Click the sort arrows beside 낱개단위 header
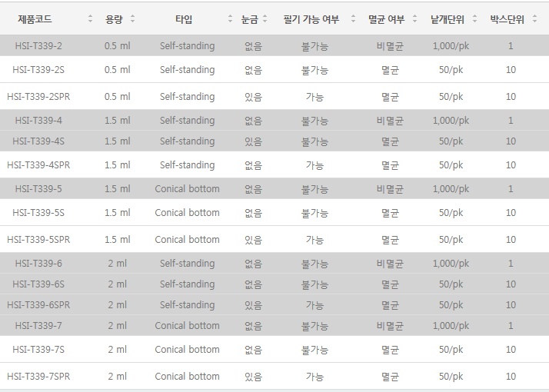This screenshot has height=392, width=549. pos(474,19)
